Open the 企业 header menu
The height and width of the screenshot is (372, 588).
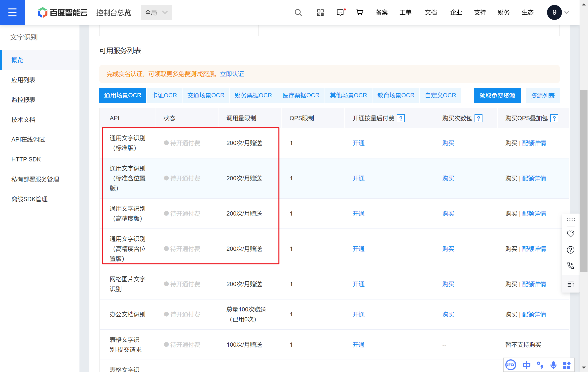456,12
